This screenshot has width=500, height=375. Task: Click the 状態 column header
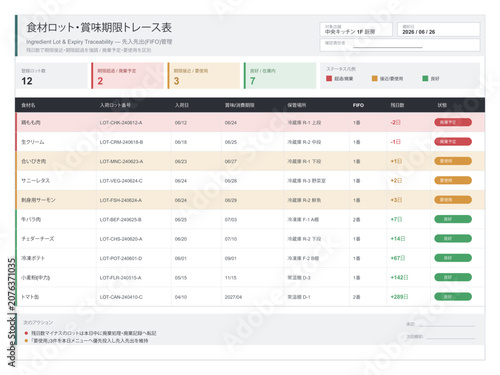pyautogui.click(x=442, y=105)
